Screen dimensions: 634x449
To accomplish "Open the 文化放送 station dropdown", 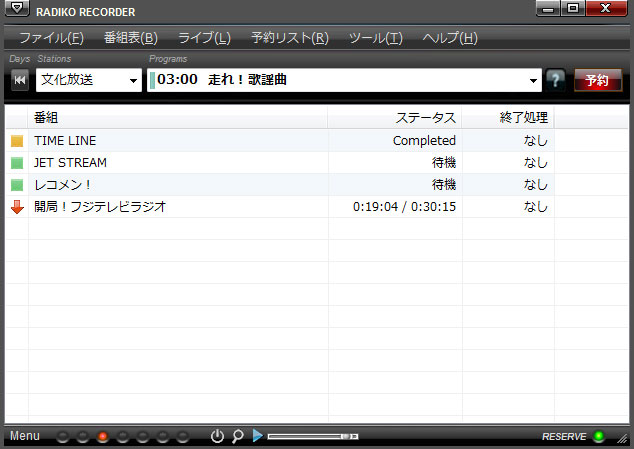I will tap(89, 80).
